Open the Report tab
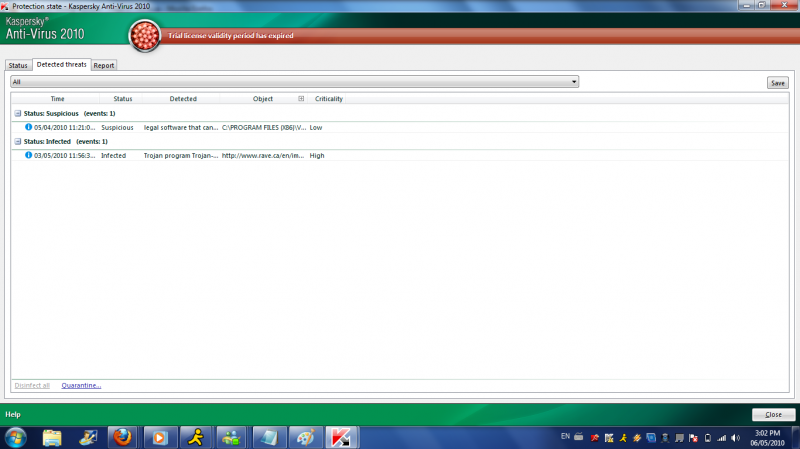Screen dimensions: 800x449 (x=104, y=65)
